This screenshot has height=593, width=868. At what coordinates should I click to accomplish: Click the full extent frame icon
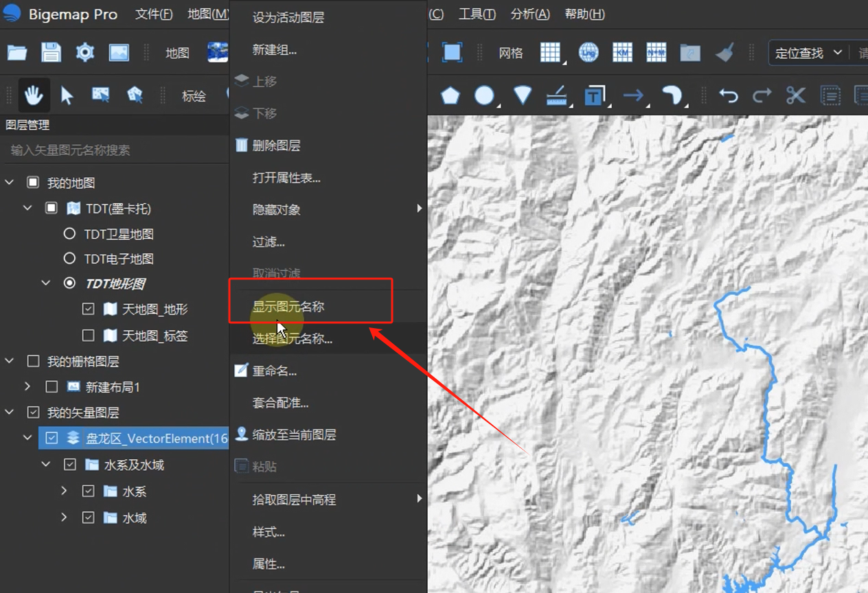[x=452, y=53]
